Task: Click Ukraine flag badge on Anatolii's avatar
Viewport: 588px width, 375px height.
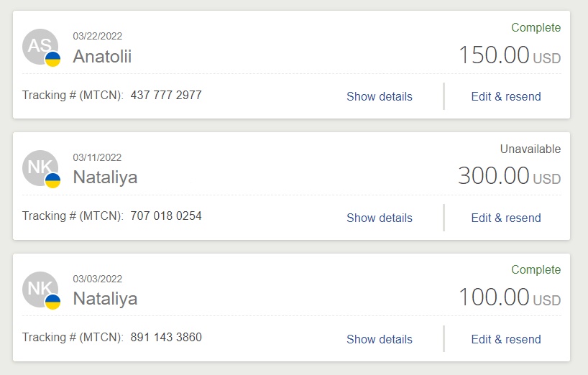Action: pos(53,59)
